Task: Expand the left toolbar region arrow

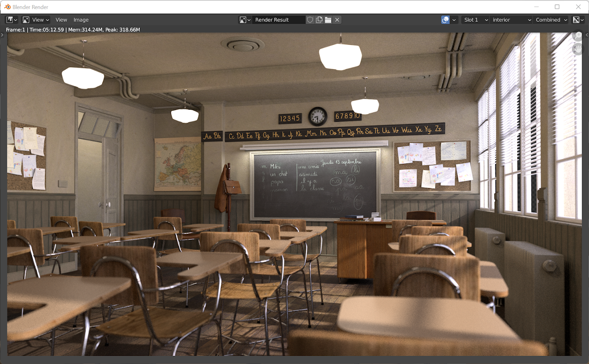Action: tap(2, 35)
